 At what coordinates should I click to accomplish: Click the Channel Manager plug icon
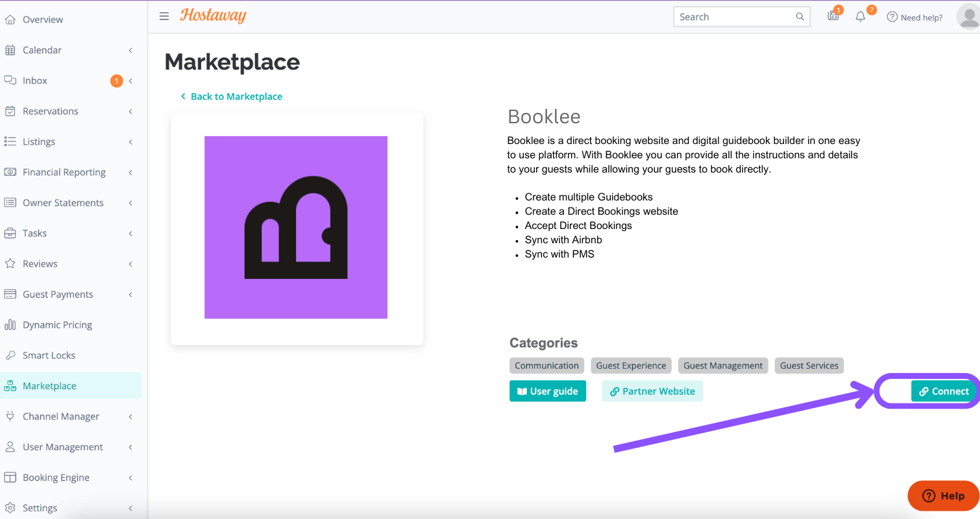(x=10, y=416)
